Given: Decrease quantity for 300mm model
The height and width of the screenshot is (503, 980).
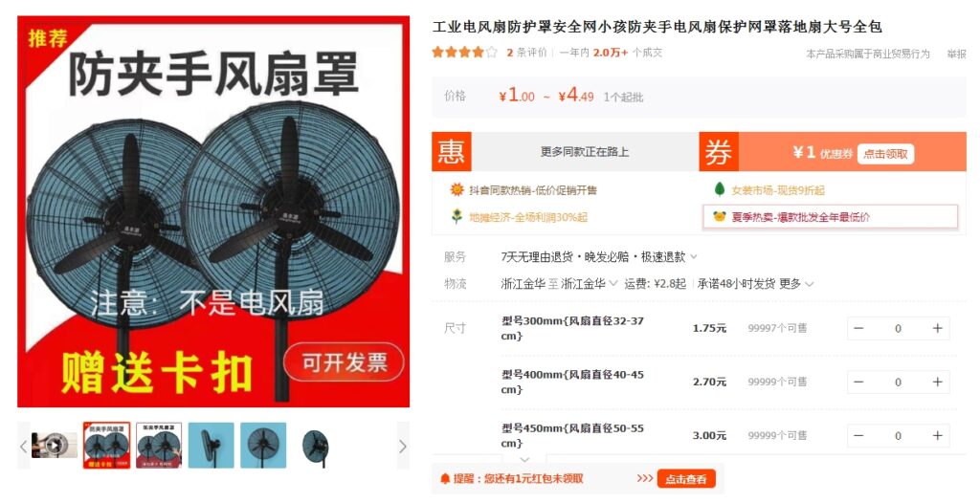Looking at the screenshot, I should [x=858, y=329].
